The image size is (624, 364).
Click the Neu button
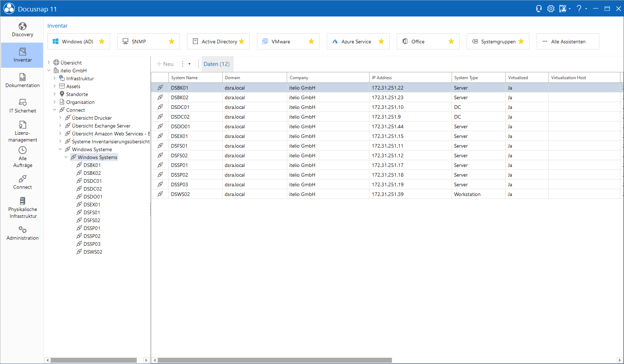click(165, 64)
